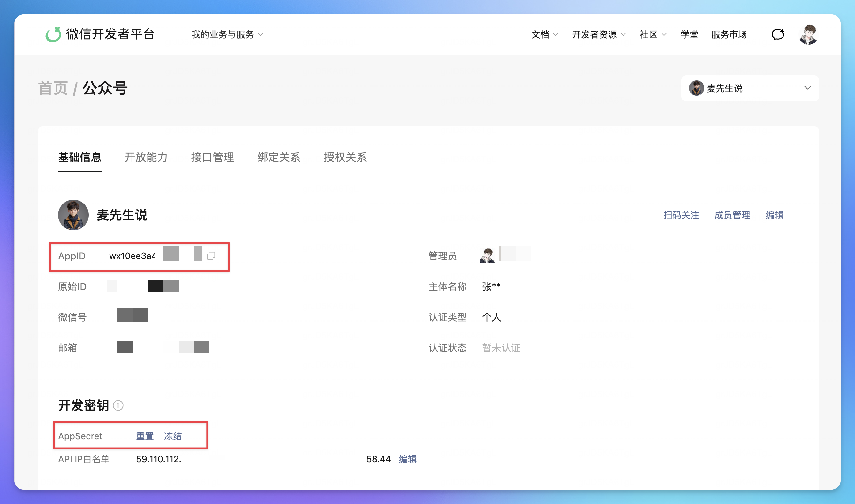Click the AppSecret label
This screenshot has width=855, height=504.
[x=80, y=436]
